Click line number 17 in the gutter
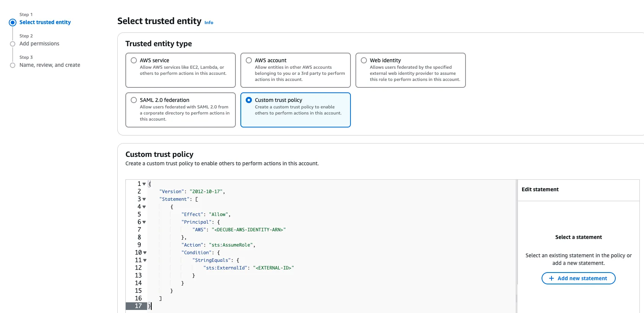 coord(138,306)
